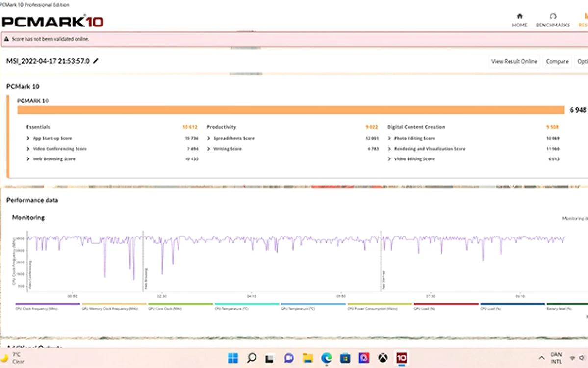The height and width of the screenshot is (368, 588).
Task: Click the Essentials heading
Action: [38, 127]
